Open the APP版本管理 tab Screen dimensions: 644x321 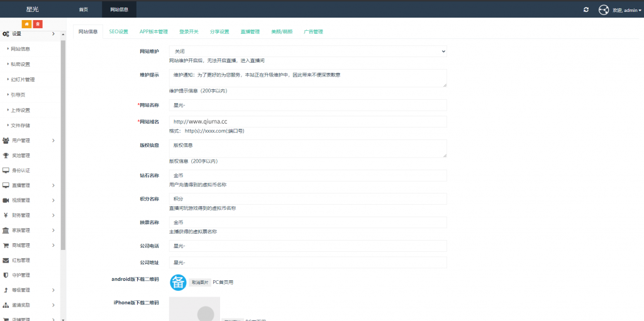click(153, 31)
